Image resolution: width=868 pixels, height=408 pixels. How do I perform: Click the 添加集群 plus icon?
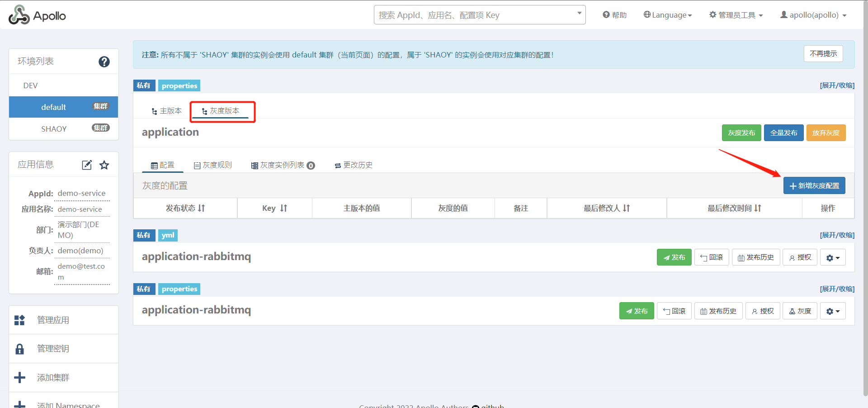click(20, 378)
